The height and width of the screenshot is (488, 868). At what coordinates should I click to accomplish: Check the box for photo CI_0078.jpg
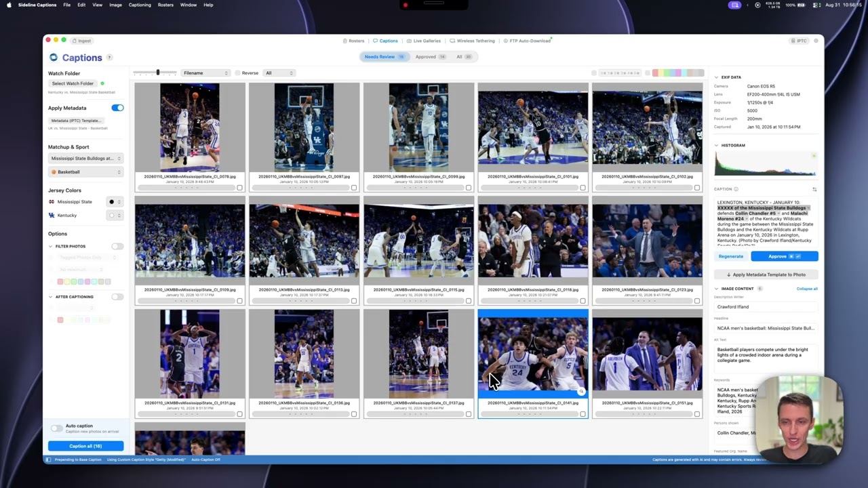click(239, 188)
